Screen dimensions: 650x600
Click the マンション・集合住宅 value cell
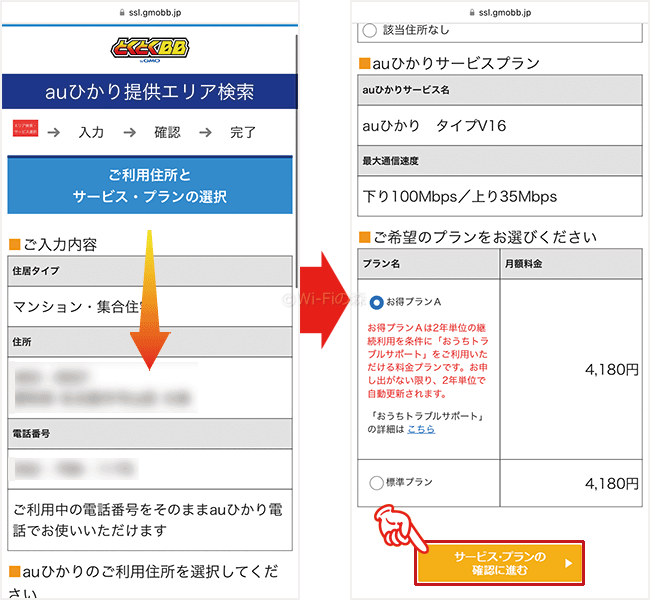(x=150, y=307)
